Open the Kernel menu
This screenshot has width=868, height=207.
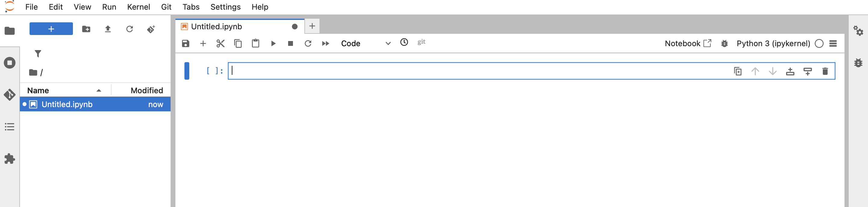point(138,7)
